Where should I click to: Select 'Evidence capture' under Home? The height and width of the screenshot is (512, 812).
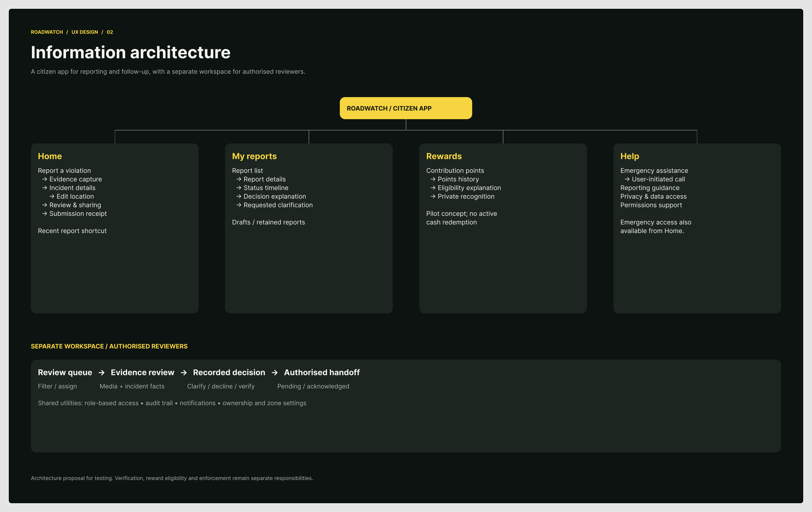coord(75,179)
